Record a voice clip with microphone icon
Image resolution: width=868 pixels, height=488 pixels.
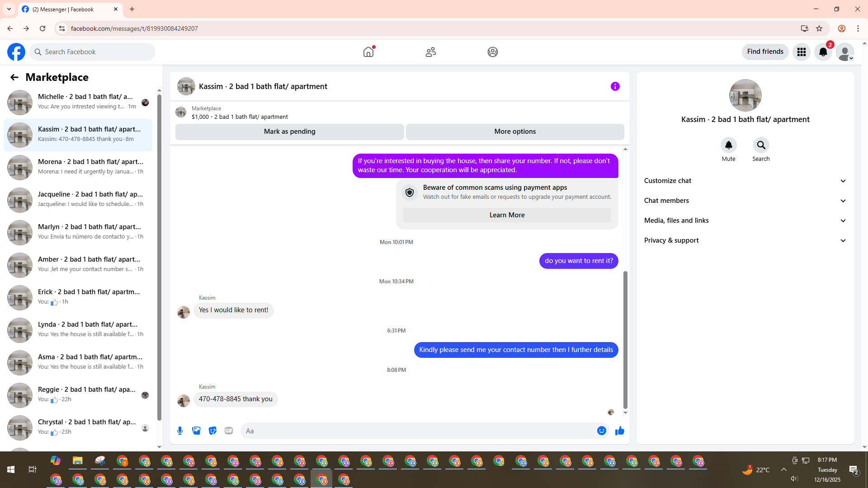pyautogui.click(x=180, y=431)
